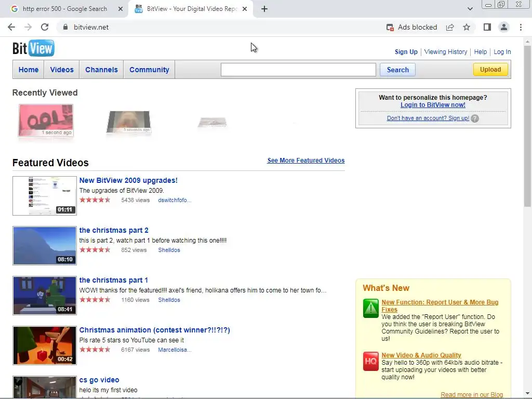Click the BitView logo
This screenshot has height=399, width=532.
[33, 48]
